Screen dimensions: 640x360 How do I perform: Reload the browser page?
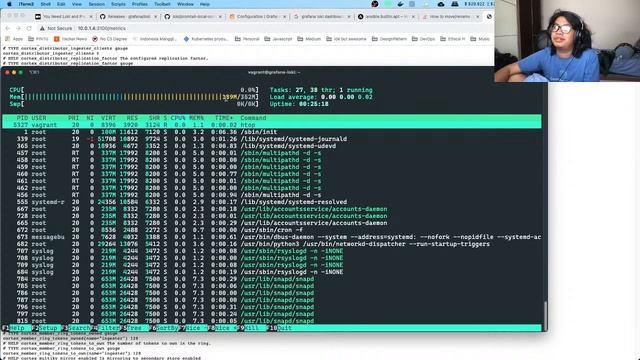tap(29, 28)
